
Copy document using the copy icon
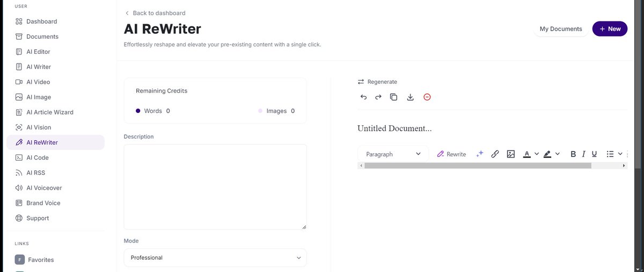click(393, 97)
